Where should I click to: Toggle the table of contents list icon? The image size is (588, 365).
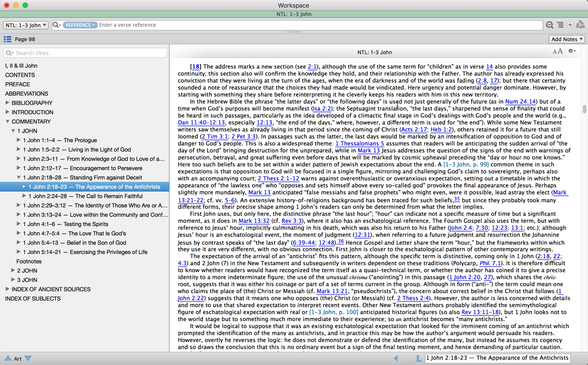[7, 39]
